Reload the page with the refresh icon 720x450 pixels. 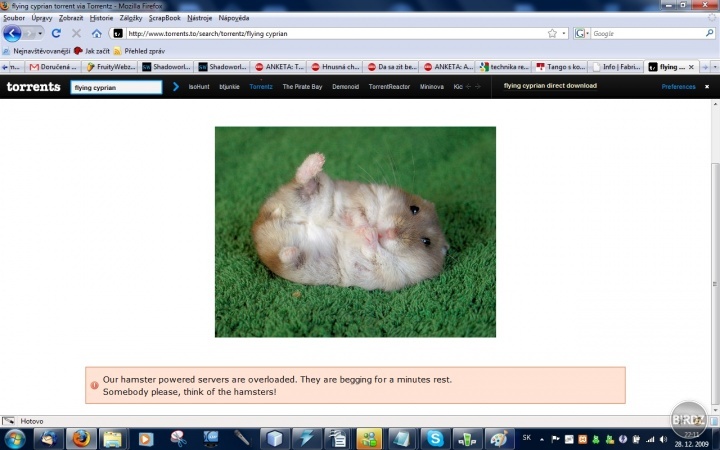click(x=56, y=33)
